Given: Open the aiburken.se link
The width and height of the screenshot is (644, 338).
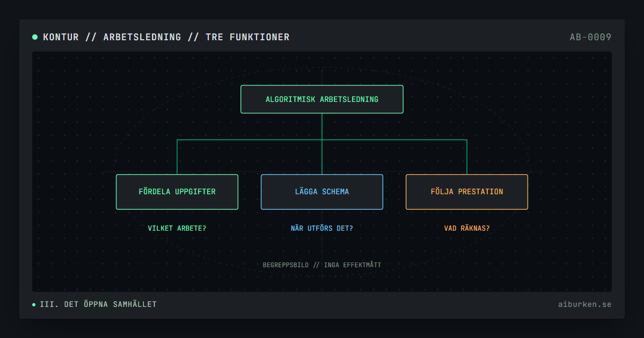Looking at the screenshot, I should point(585,304).
